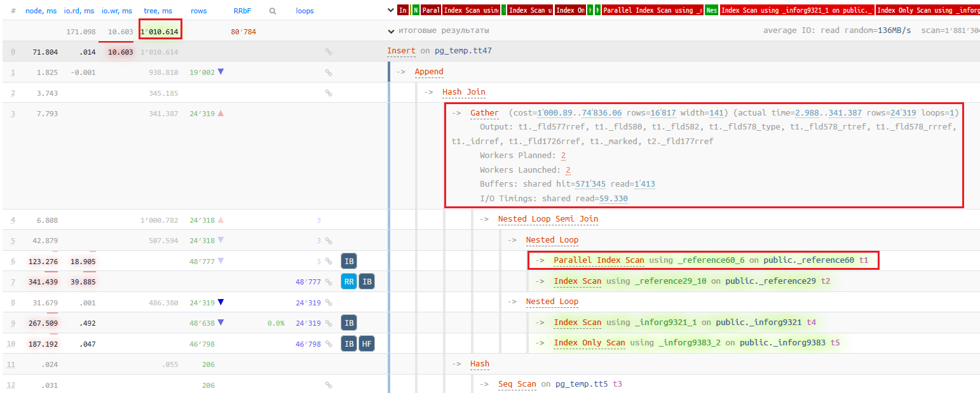Open the Append node link

pyautogui.click(x=429, y=72)
